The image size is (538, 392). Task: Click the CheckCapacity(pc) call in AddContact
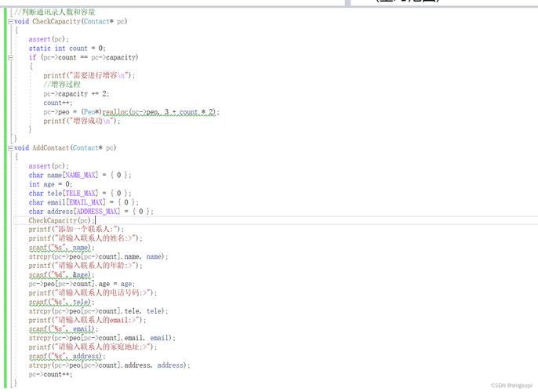62,220
